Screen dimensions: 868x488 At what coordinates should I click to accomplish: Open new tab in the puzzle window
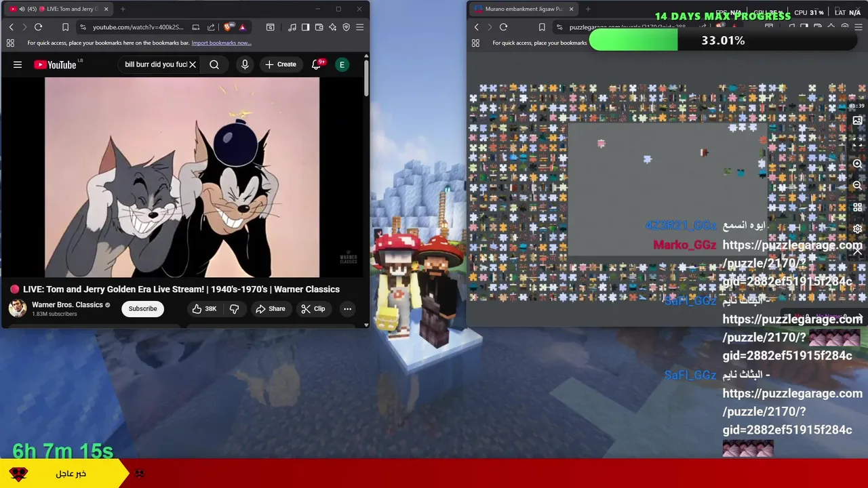[x=588, y=9]
